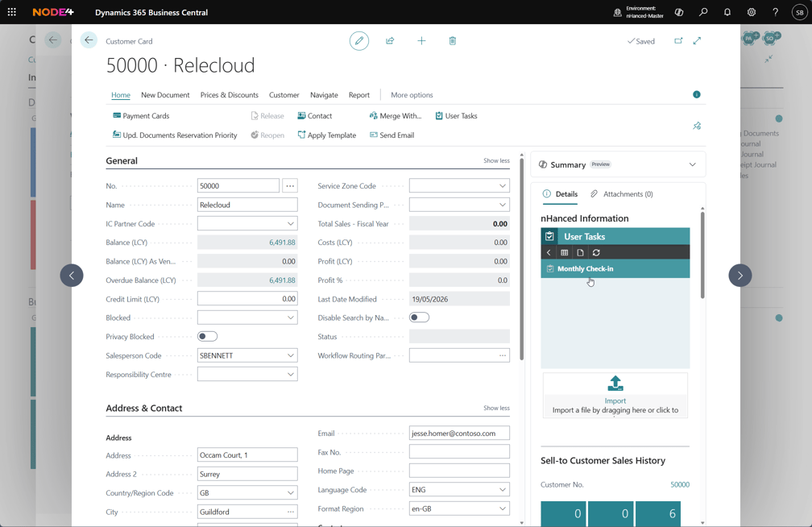Open Language Code dropdown
Screen dimensions: 812x527
point(503,489)
